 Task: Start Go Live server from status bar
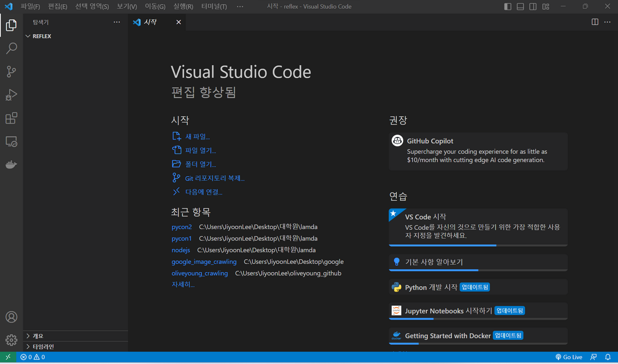click(569, 357)
